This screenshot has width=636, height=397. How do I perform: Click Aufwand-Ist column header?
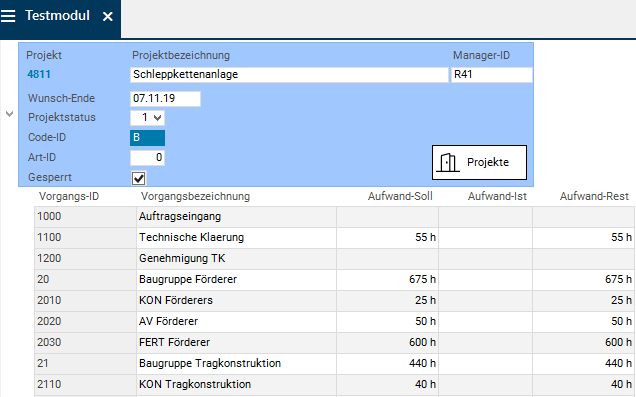point(497,196)
